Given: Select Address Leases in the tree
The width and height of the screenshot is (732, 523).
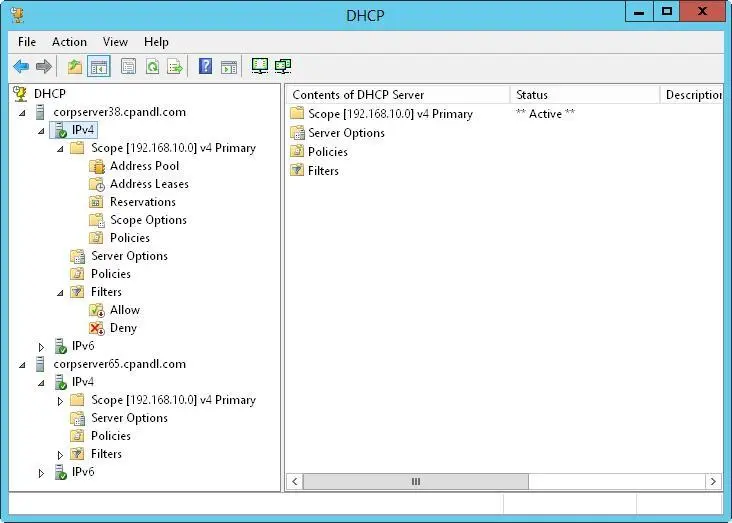Looking at the screenshot, I should tap(149, 184).
